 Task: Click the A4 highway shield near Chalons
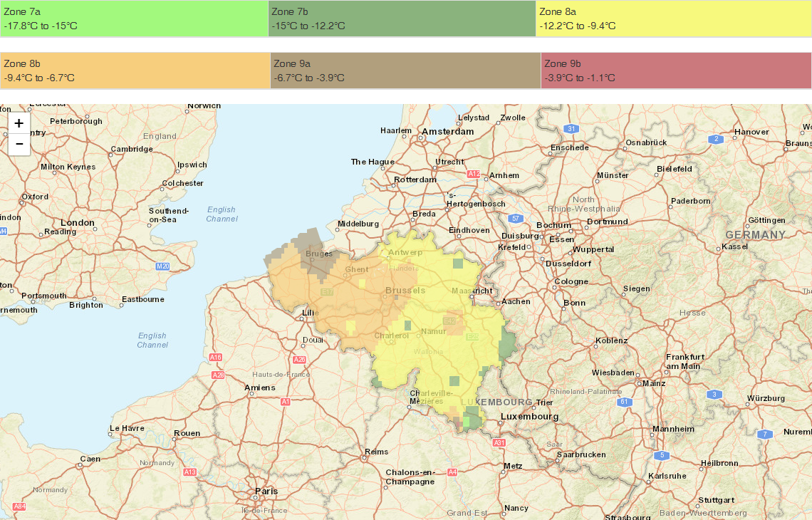pos(452,472)
